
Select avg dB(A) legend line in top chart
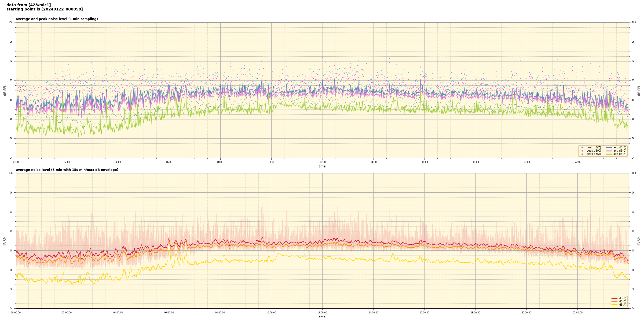(x=609, y=154)
